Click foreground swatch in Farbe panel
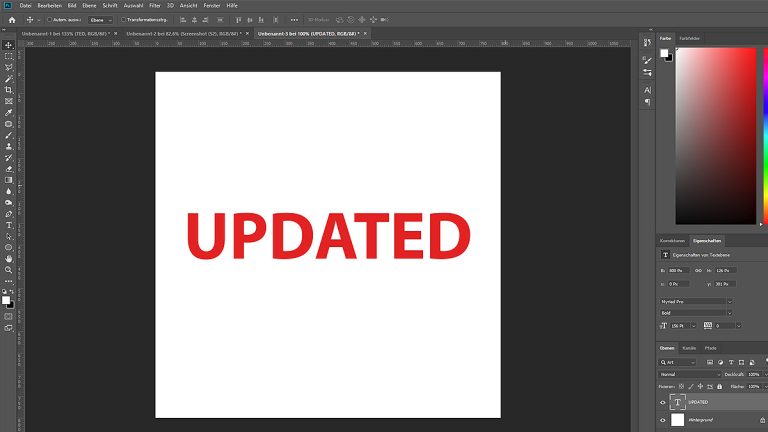 tap(664, 53)
